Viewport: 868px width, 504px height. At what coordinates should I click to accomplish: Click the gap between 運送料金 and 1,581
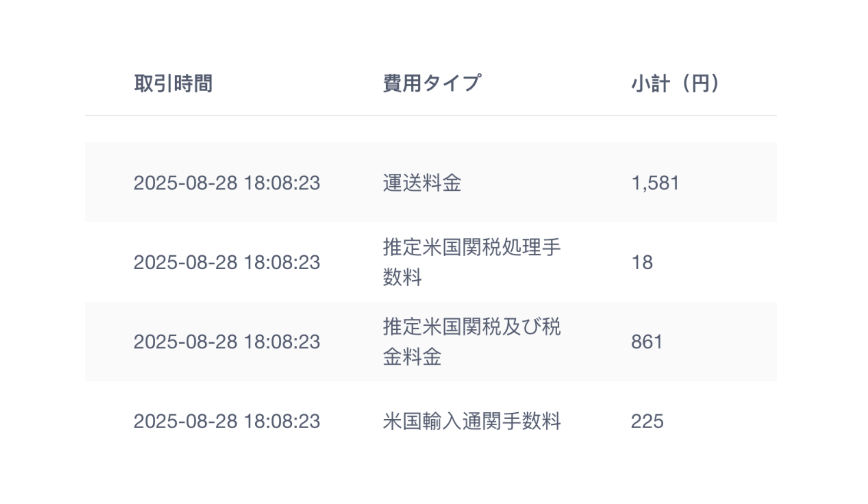pos(547,183)
